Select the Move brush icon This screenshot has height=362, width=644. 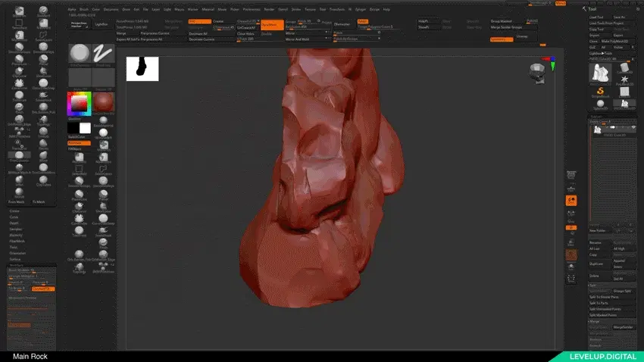43,155
